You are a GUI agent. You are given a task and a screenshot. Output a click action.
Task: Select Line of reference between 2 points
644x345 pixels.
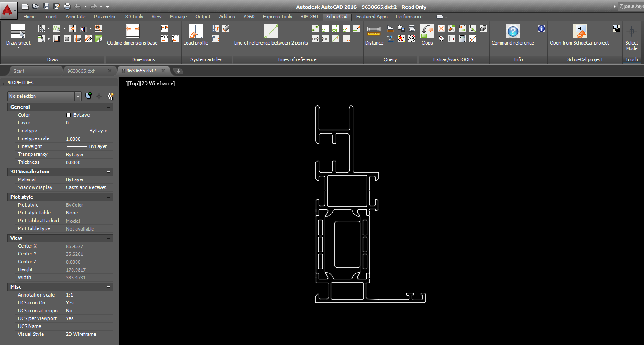[x=271, y=32]
